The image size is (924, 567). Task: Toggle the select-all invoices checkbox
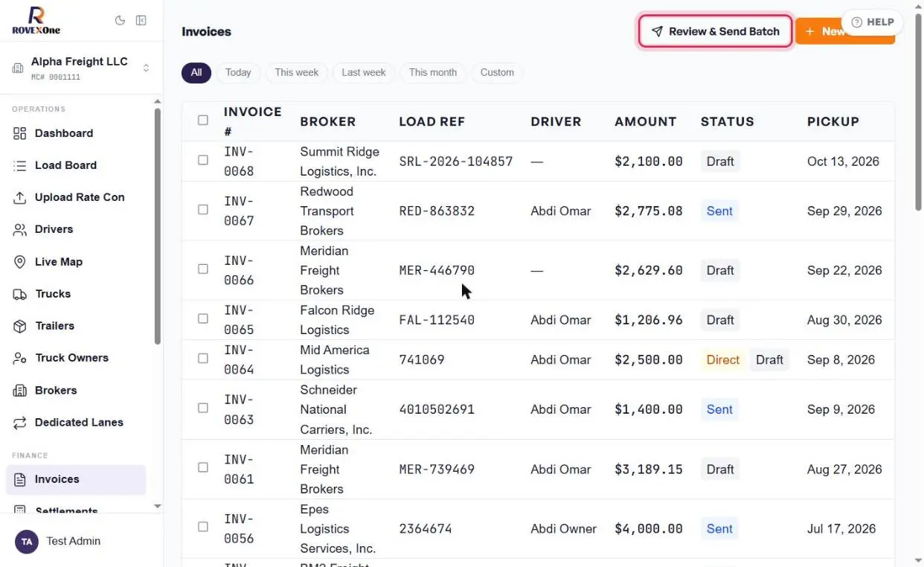click(203, 120)
